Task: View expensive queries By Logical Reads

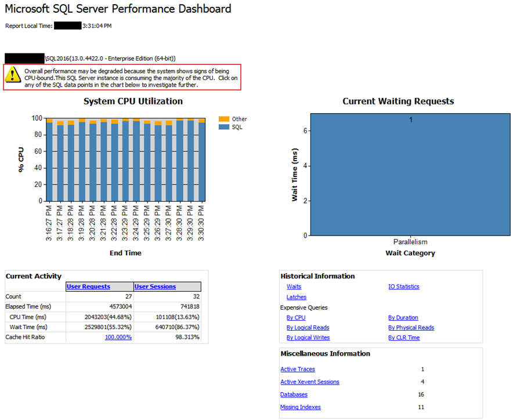Action: pyautogui.click(x=308, y=327)
